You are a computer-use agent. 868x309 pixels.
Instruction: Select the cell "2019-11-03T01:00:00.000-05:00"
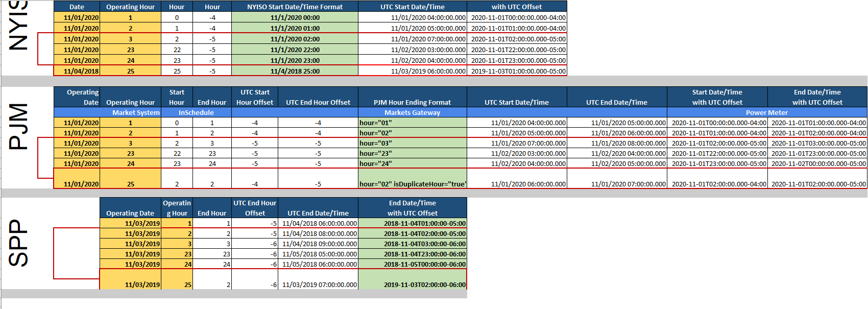pos(517,71)
